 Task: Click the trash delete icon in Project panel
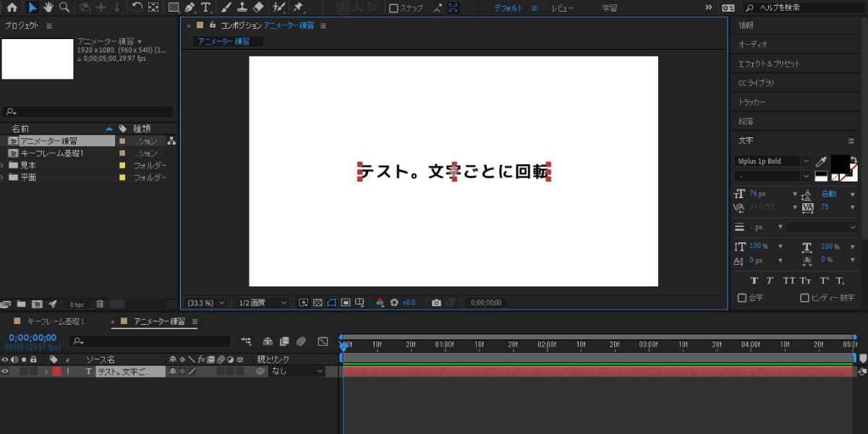coord(101,304)
